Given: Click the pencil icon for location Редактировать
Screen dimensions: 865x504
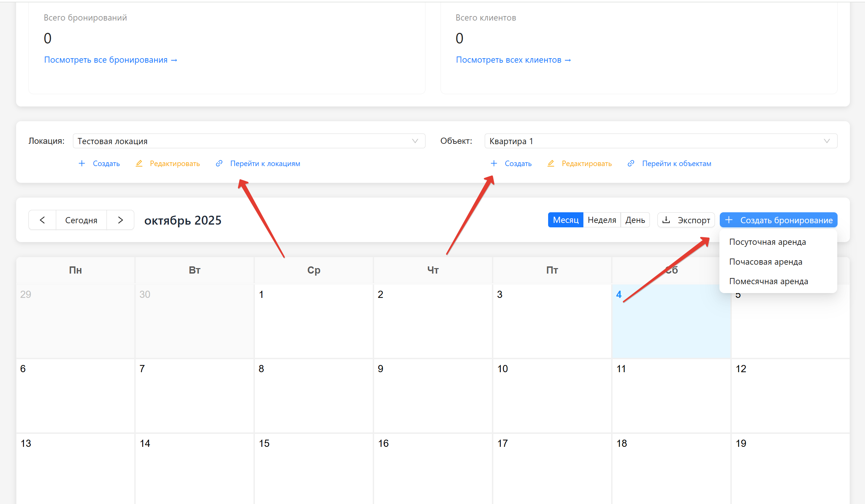Looking at the screenshot, I should [x=139, y=163].
